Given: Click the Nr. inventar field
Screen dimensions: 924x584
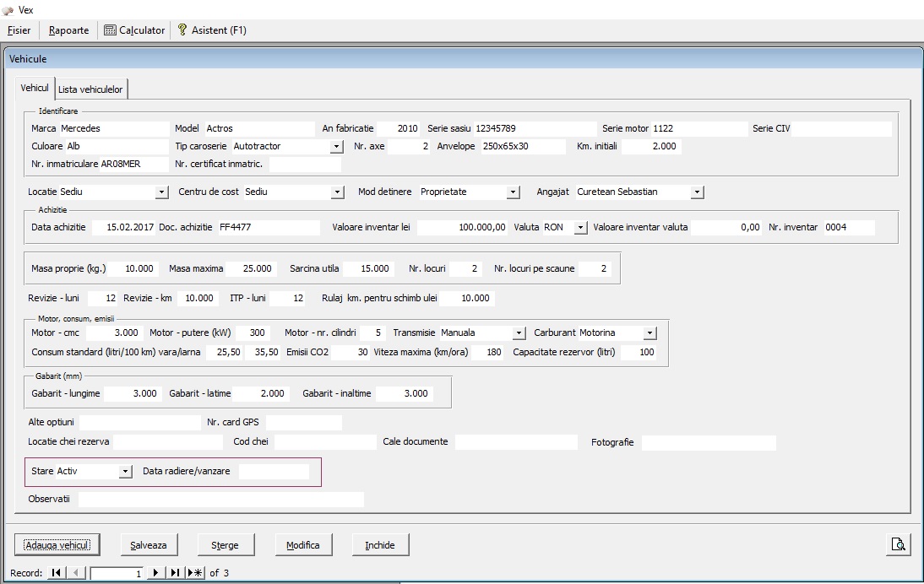Looking at the screenshot, I should tap(849, 227).
